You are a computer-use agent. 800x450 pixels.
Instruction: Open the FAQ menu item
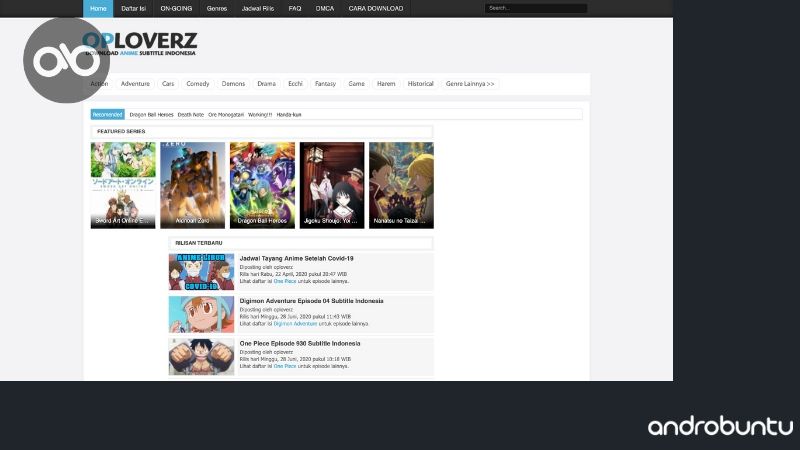point(295,8)
